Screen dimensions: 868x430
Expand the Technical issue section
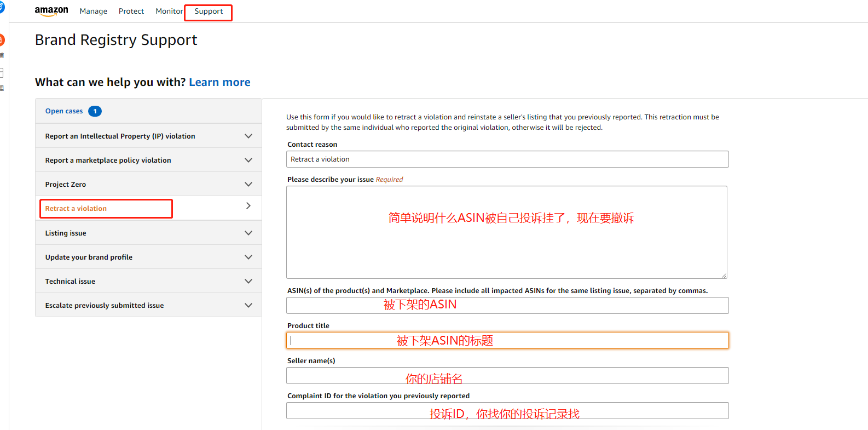coord(148,281)
